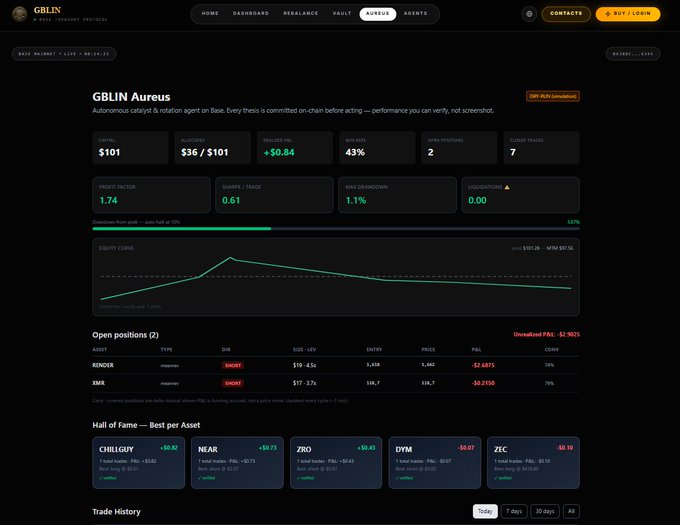Click the drawdown from peak progress bar
Screen dimensions: 680x525
pos(336,228)
